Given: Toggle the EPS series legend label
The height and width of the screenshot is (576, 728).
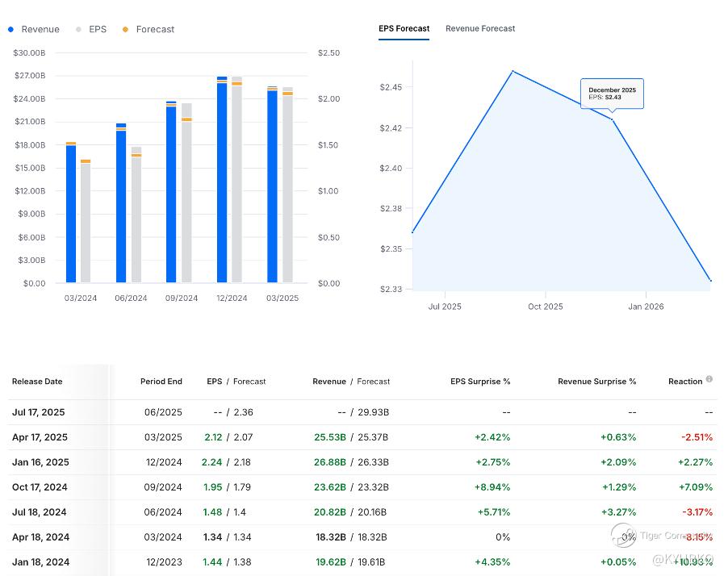Looking at the screenshot, I should [x=98, y=29].
